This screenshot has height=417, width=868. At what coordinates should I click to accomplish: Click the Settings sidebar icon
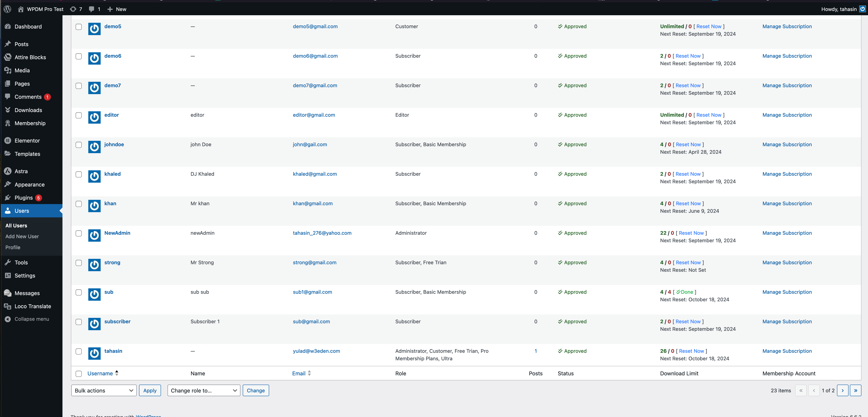pos(8,275)
